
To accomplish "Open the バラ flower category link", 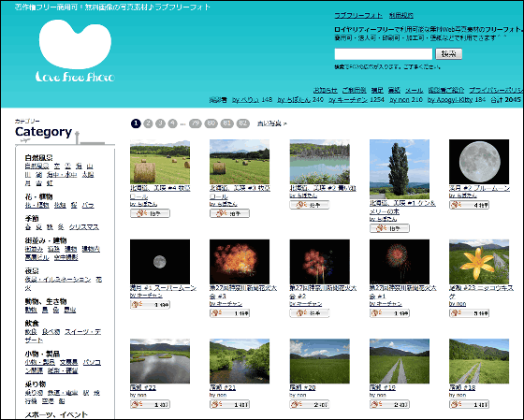I will (x=88, y=205).
